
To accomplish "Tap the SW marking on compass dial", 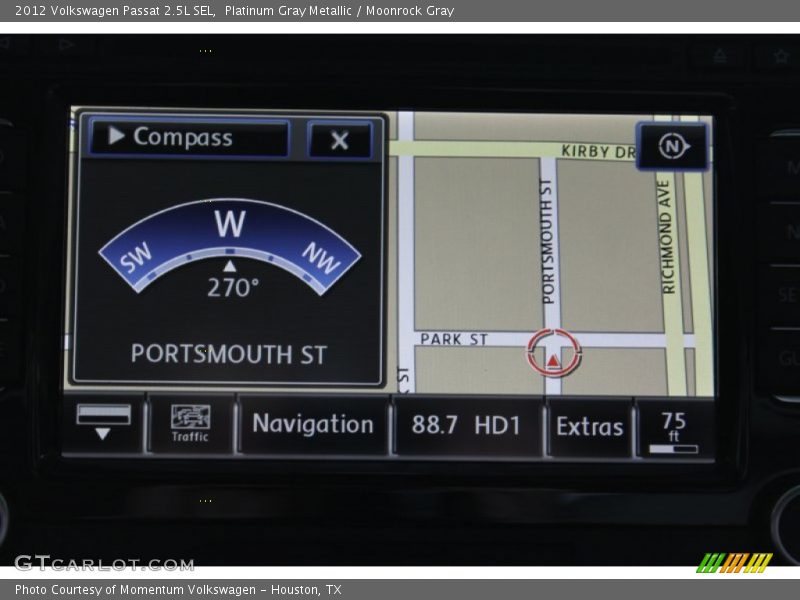I will 136,257.
